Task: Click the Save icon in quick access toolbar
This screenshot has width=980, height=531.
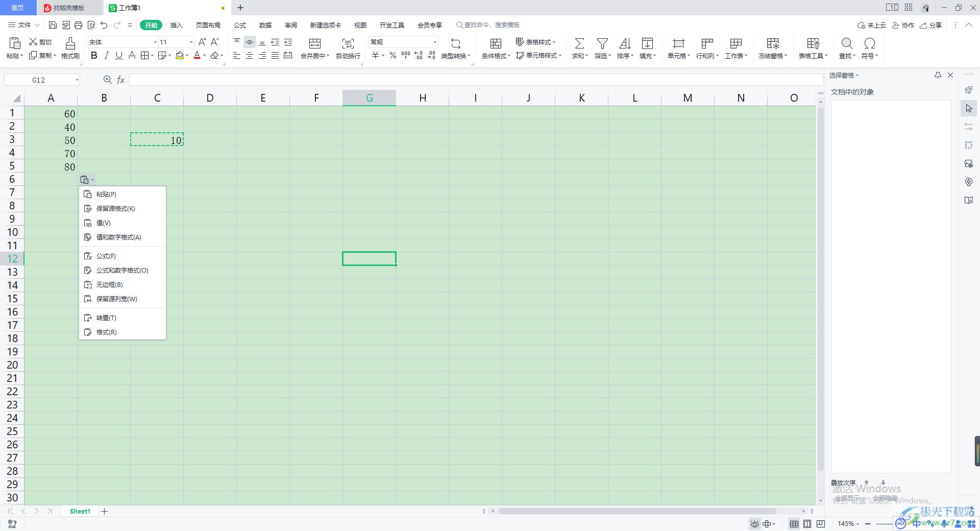Action: [53, 25]
